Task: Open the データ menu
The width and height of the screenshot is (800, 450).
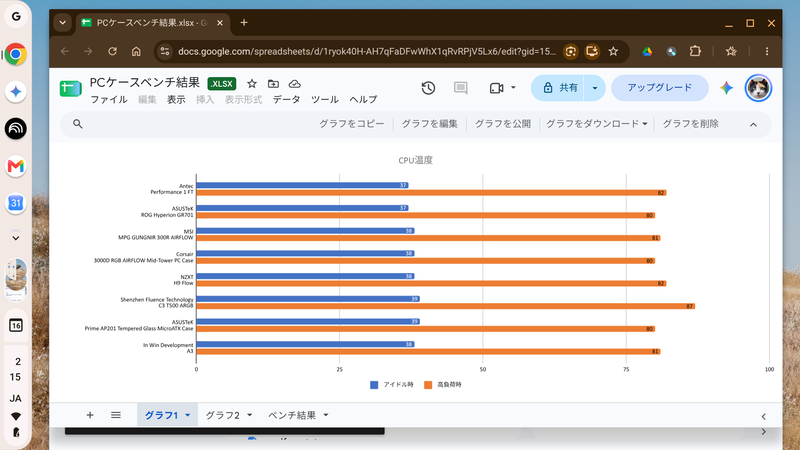Action: click(x=286, y=99)
